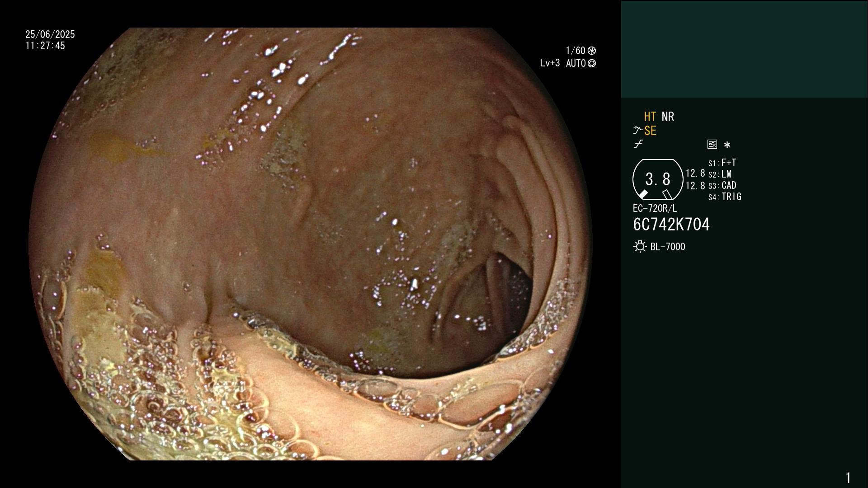Click the hollow channel marker in scope diagram
The width and height of the screenshot is (868, 488).
[667, 194]
